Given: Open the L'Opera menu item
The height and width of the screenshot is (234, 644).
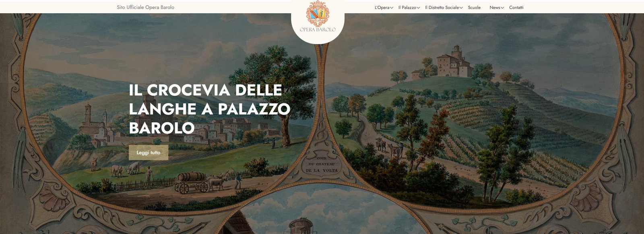Looking at the screenshot, I should (382, 8).
